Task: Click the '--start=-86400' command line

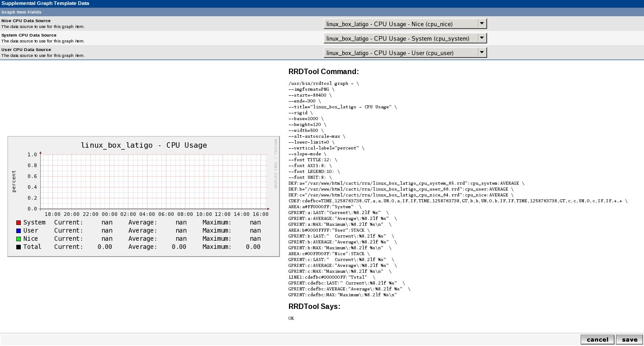Action: [x=310, y=95]
